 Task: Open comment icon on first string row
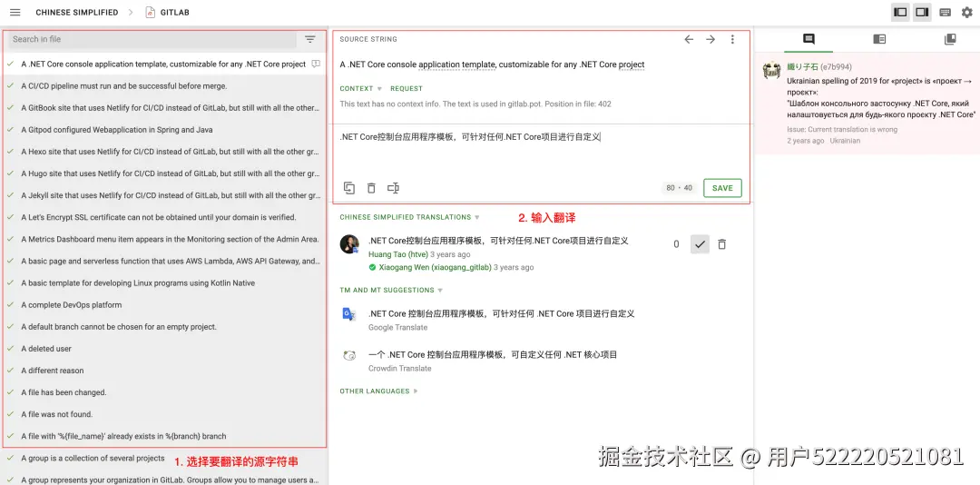pyautogui.click(x=316, y=64)
